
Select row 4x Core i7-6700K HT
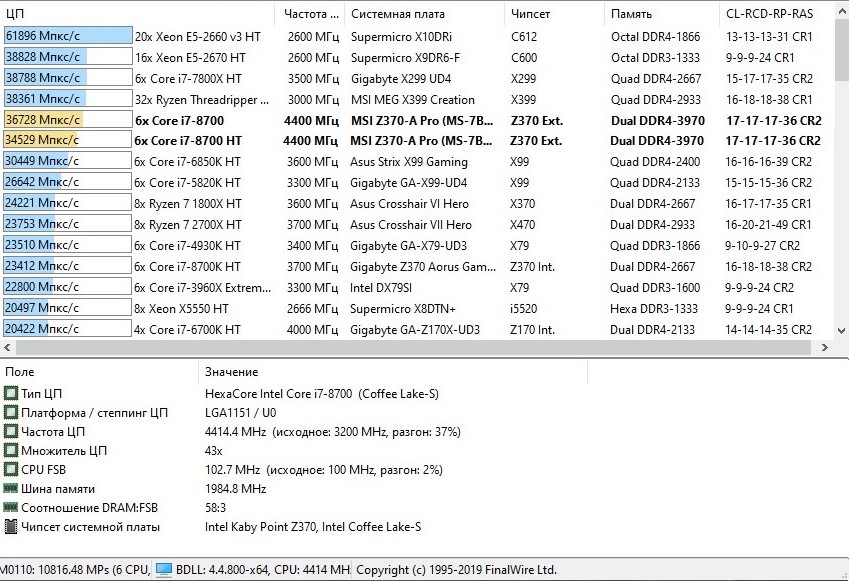pos(417,329)
